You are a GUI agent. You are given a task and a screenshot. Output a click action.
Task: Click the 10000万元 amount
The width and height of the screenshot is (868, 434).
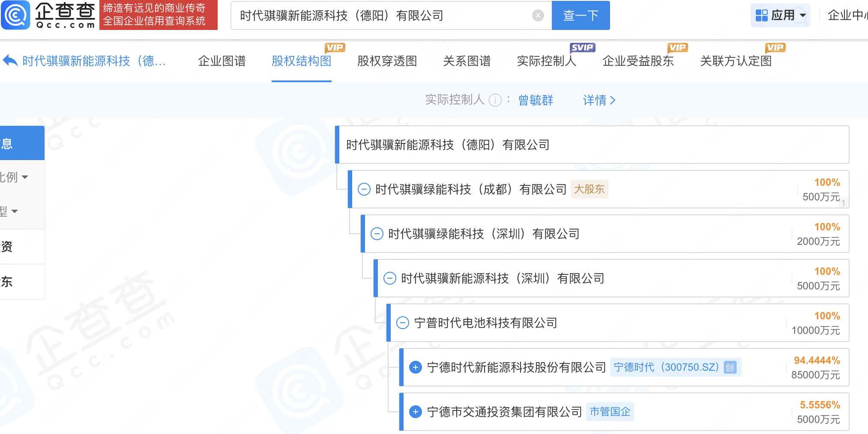coord(815,330)
